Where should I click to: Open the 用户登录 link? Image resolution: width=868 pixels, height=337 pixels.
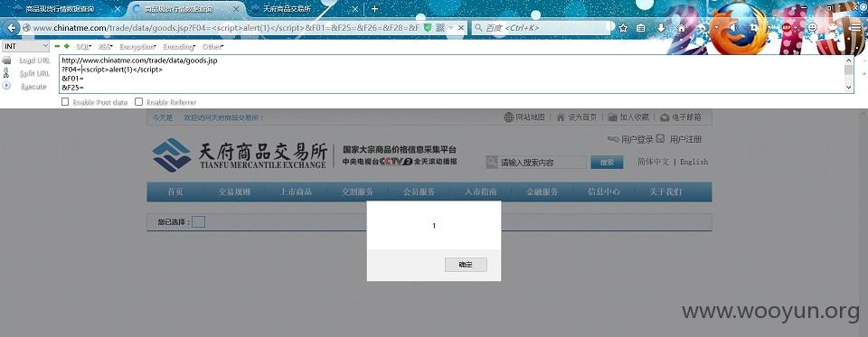click(x=637, y=139)
